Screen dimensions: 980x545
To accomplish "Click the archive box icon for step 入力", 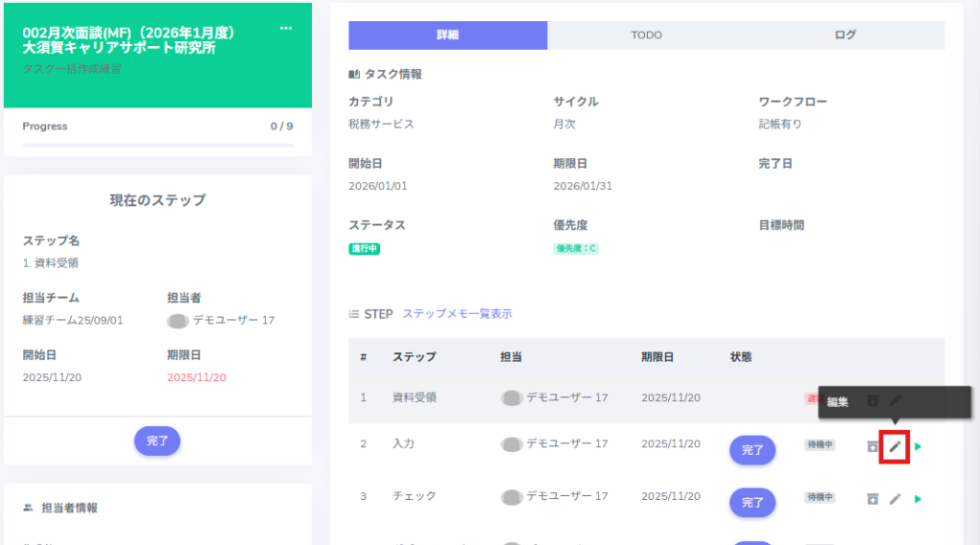I will (x=872, y=446).
